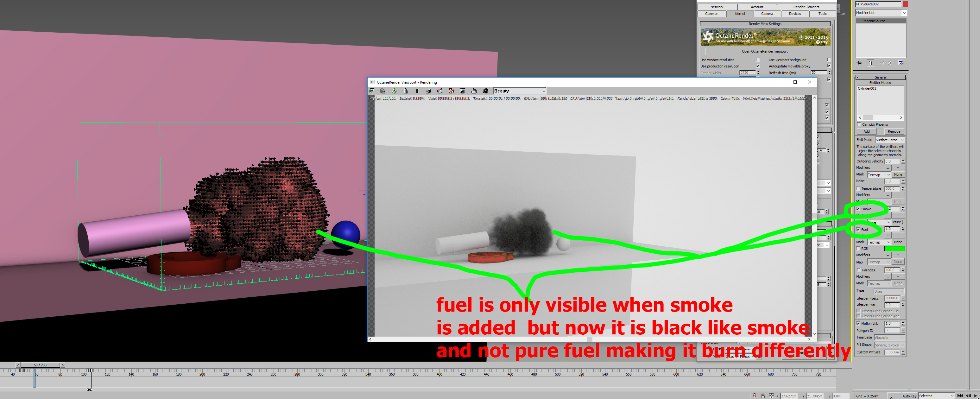980x399 pixels.
Task: Click the pin stack icon
Action: (x=859, y=63)
